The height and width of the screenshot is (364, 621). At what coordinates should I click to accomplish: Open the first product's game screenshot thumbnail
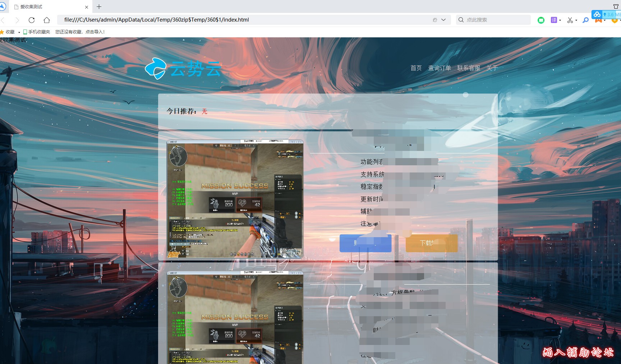click(x=235, y=199)
